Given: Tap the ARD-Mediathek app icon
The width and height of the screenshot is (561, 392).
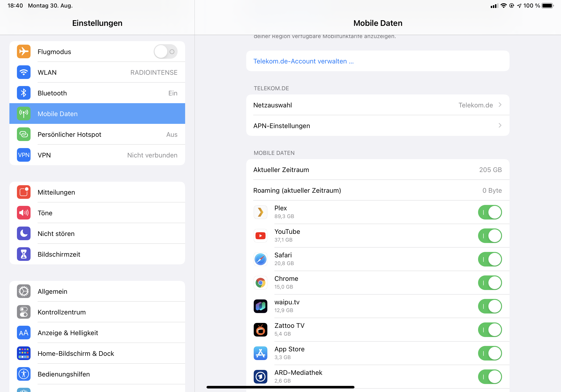Looking at the screenshot, I should pos(261,376).
